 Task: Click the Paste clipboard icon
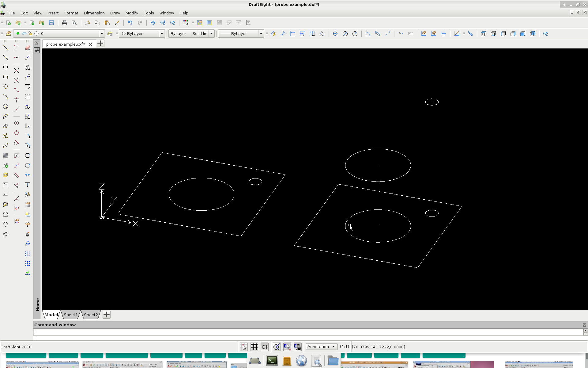tap(107, 23)
